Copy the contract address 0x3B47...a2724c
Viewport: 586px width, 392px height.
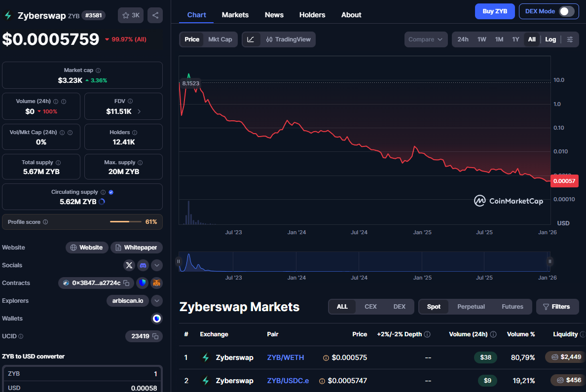(126, 283)
